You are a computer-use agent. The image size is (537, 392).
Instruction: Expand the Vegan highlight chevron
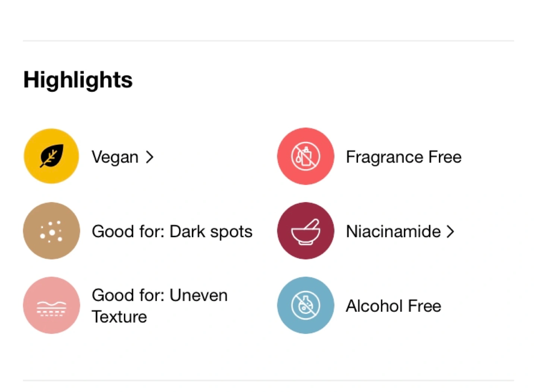click(150, 157)
